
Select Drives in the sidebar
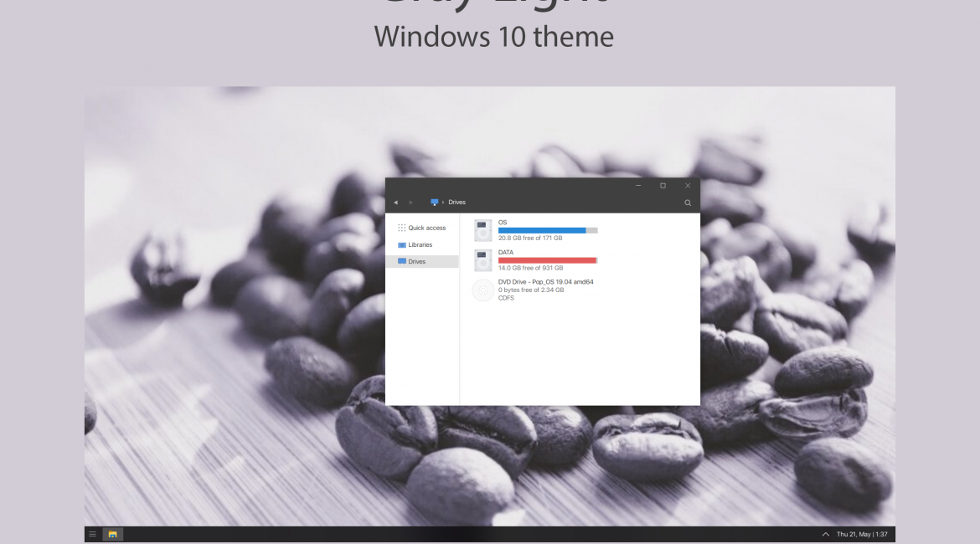pyautogui.click(x=422, y=262)
